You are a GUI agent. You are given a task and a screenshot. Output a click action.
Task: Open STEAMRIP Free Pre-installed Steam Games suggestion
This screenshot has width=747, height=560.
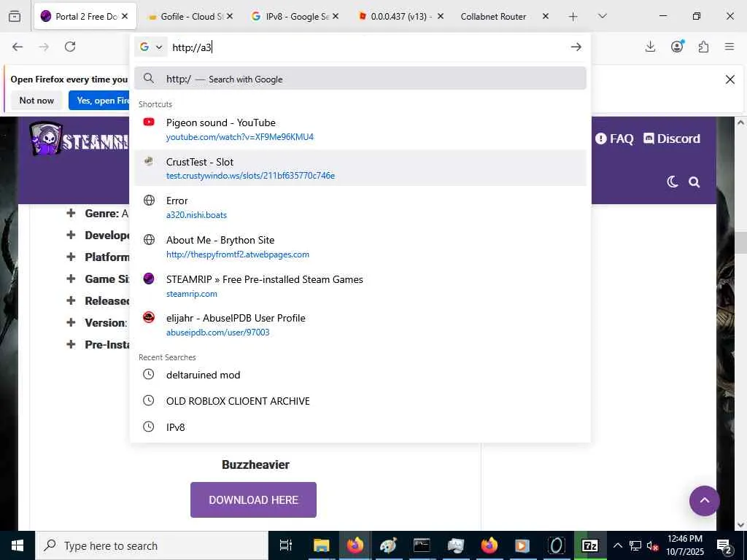click(x=360, y=286)
